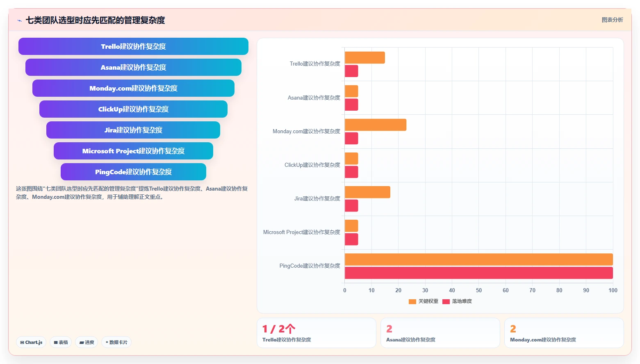This screenshot has width=640, height=364.
Task: Open the Monday.com建议协作复杂度 stat card
Action: pyautogui.click(x=564, y=333)
